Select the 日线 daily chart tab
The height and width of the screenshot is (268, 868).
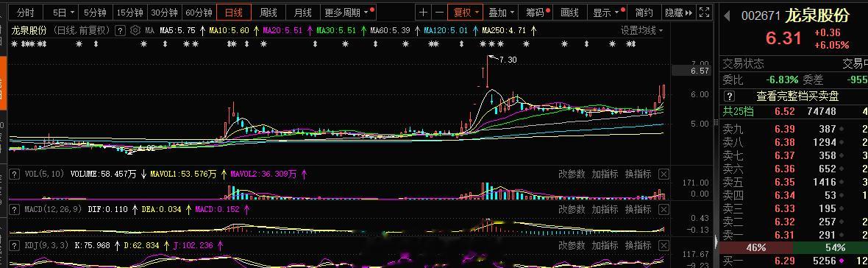(x=234, y=13)
